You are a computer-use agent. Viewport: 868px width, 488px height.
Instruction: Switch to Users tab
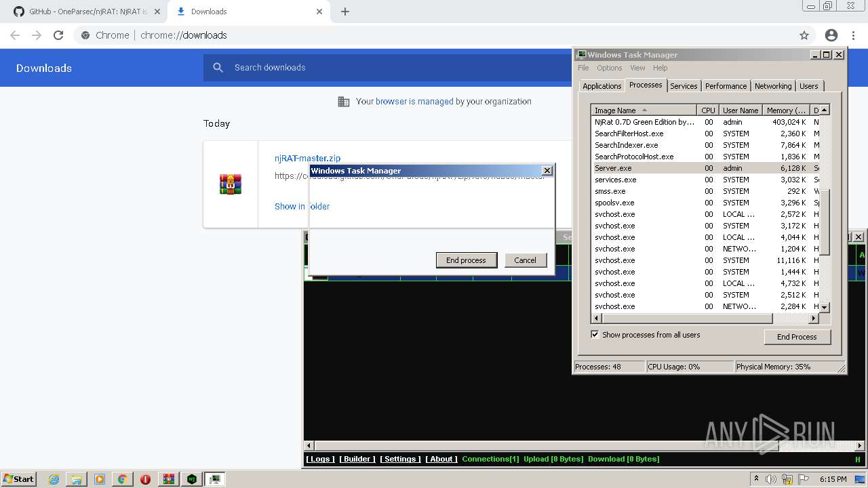(x=808, y=86)
